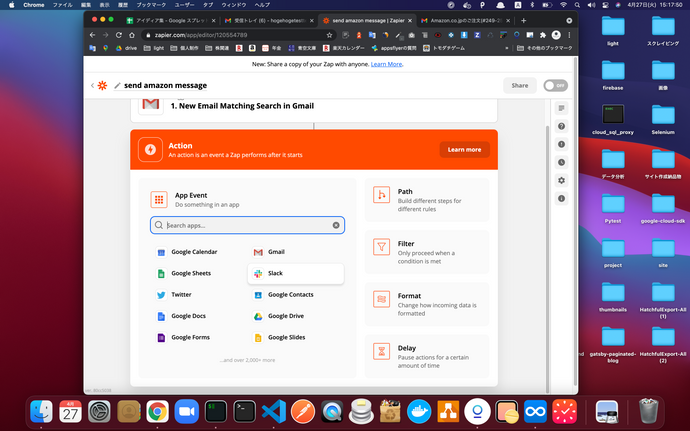
Task: Reload the Zapier page
Action: click(118, 35)
